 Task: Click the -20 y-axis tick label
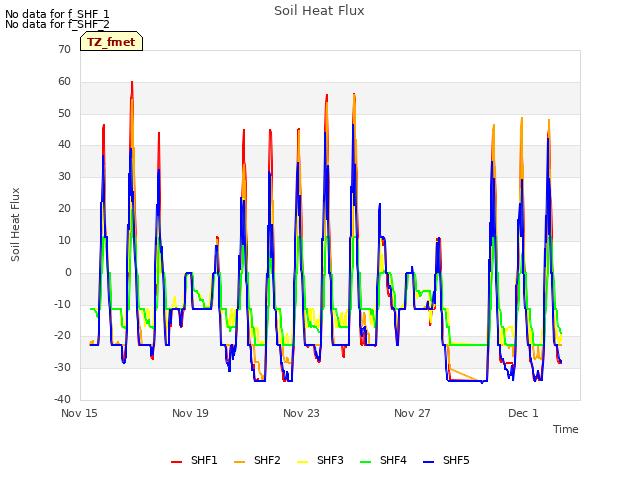tap(62, 336)
